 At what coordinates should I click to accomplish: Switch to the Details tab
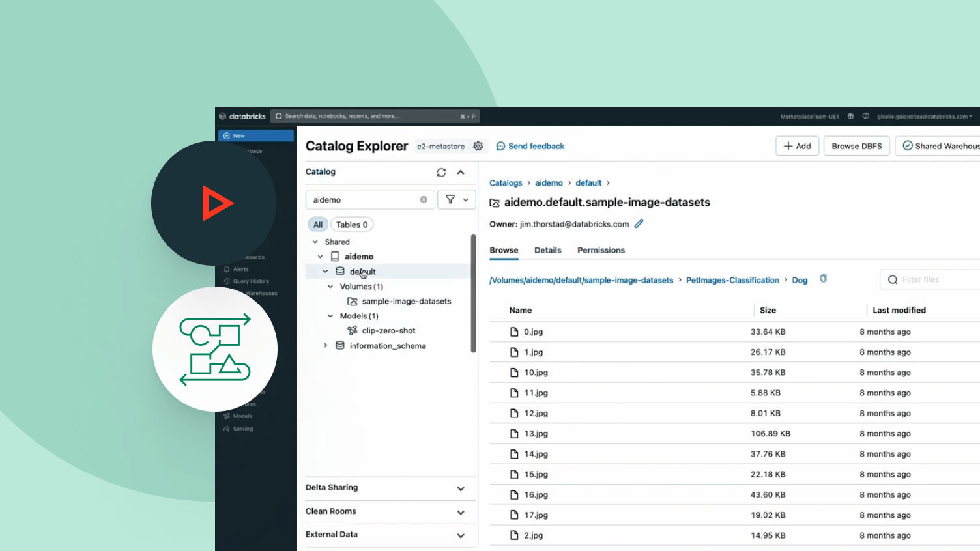(x=547, y=250)
